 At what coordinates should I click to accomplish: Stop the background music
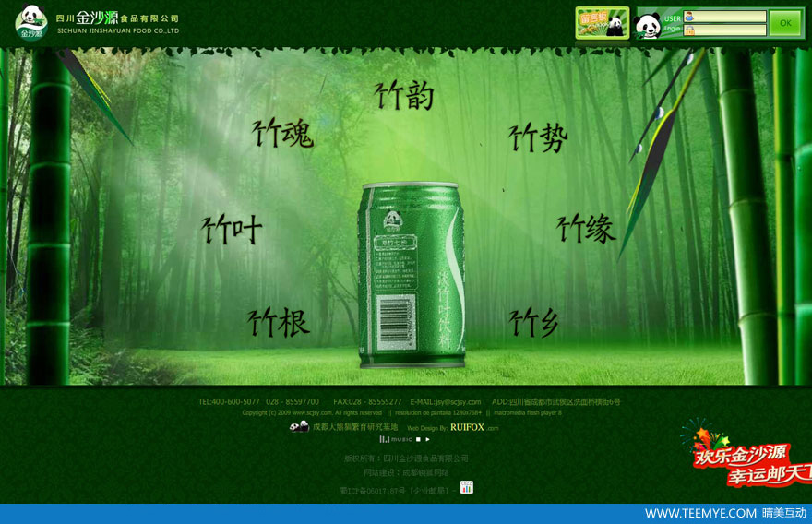pyautogui.click(x=418, y=439)
